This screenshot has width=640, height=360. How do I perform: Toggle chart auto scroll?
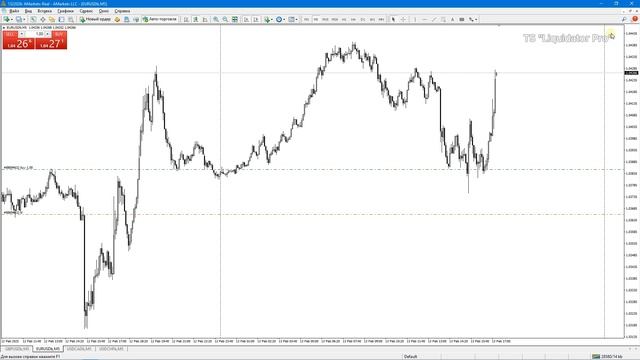point(247,19)
